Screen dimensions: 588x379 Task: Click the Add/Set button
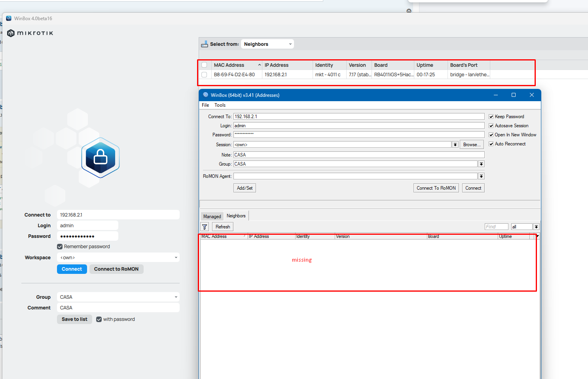(245, 188)
